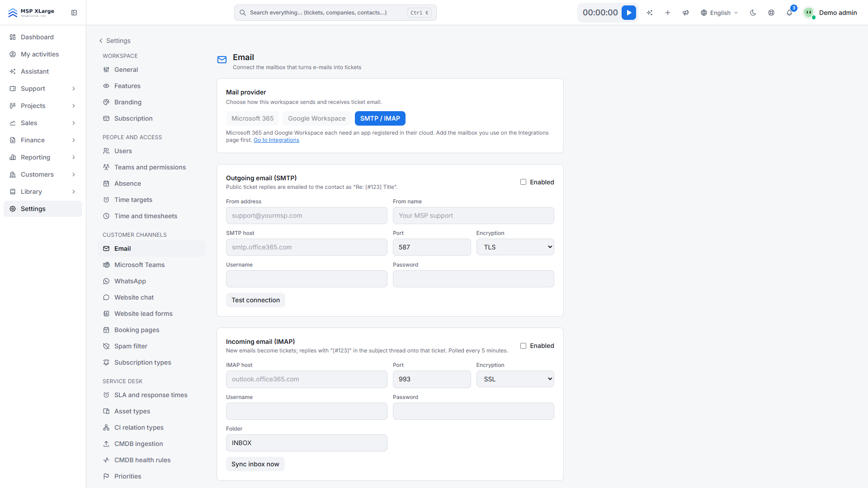
Task: Open IMAP Encryption dropdown SSL
Action: click(515, 379)
